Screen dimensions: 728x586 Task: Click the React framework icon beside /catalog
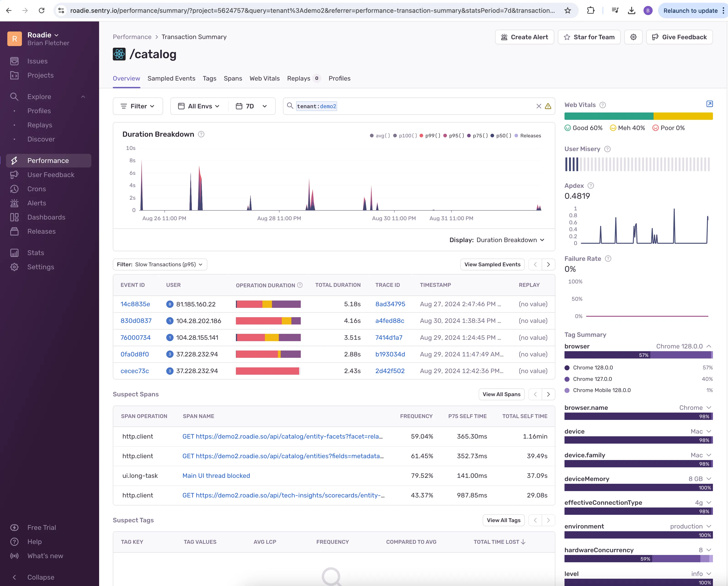pyautogui.click(x=119, y=54)
